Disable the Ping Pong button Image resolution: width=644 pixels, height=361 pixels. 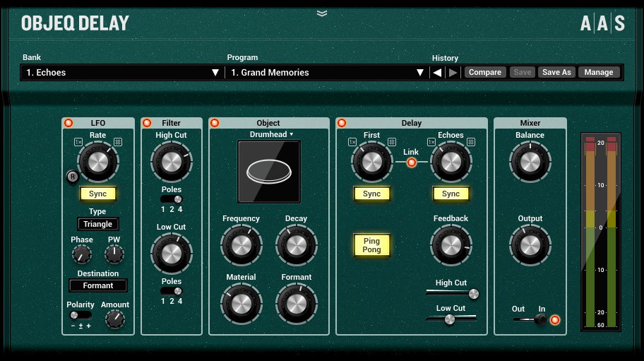(x=371, y=245)
